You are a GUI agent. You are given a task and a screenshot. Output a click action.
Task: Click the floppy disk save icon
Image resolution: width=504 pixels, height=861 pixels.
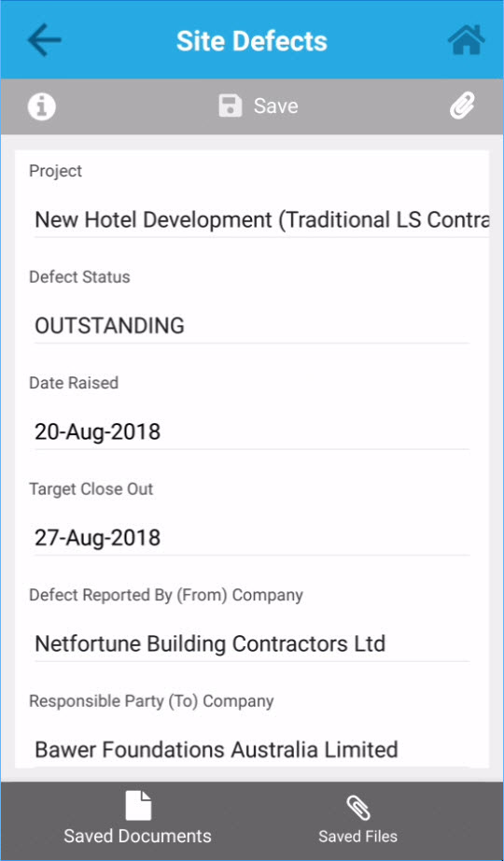(x=230, y=106)
